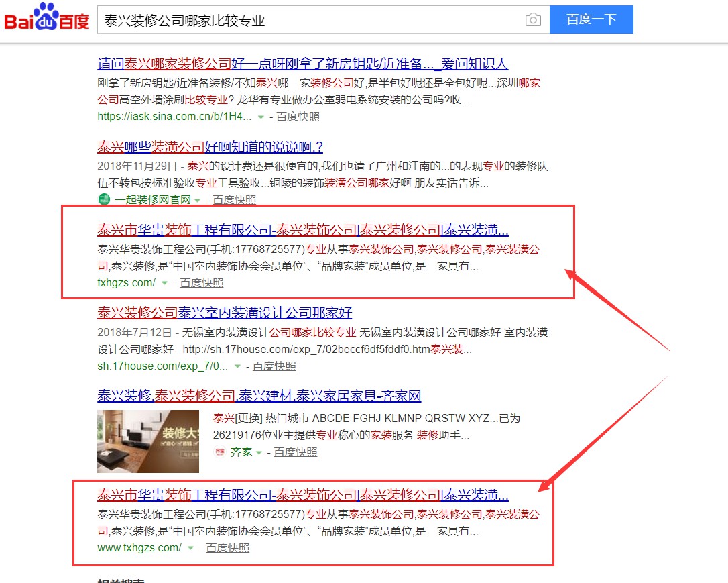Open 泰兴室内装潢设计公司那家好 result

click(x=225, y=313)
